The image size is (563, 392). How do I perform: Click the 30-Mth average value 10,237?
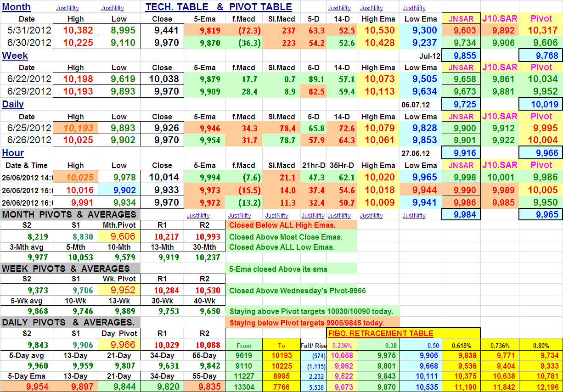[x=204, y=258]
